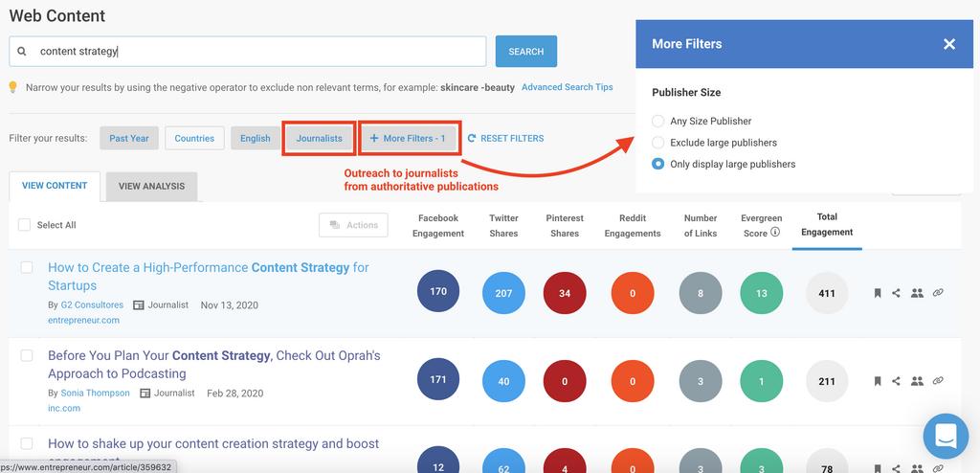The width and height of the screenshot is (980, 473).
Task: Open the More Filters - 1 menu
Action: pos(409,139)
